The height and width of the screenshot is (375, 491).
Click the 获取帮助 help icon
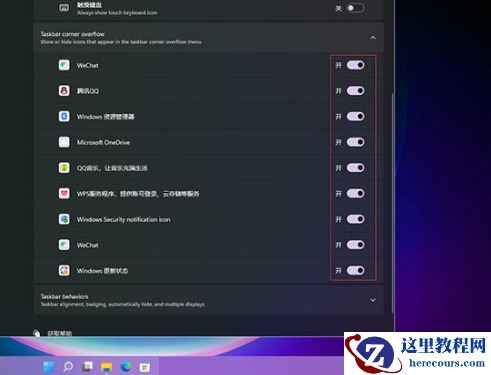coord(37,333)
